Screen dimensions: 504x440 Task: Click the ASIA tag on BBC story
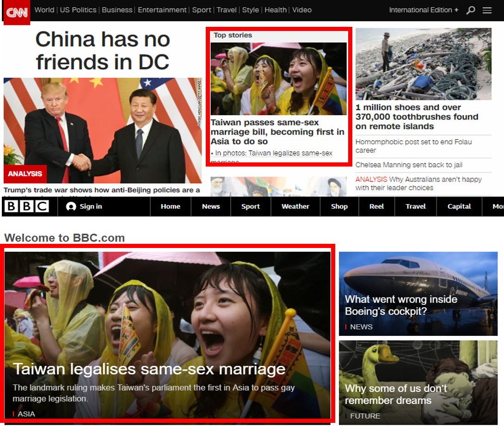pos(26,414)
